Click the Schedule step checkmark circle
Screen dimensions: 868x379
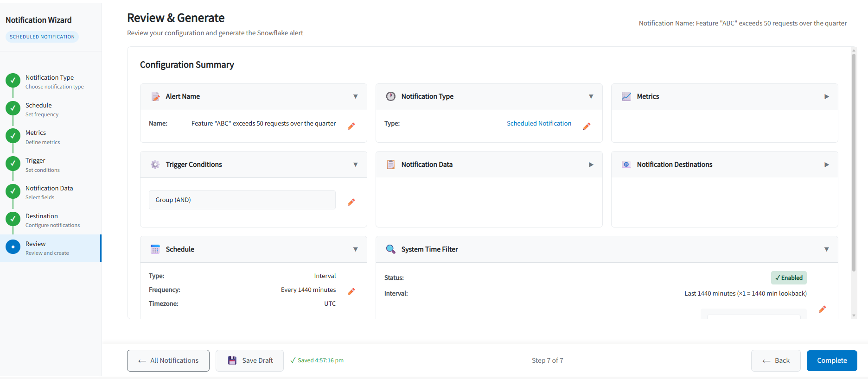(13, 108)
